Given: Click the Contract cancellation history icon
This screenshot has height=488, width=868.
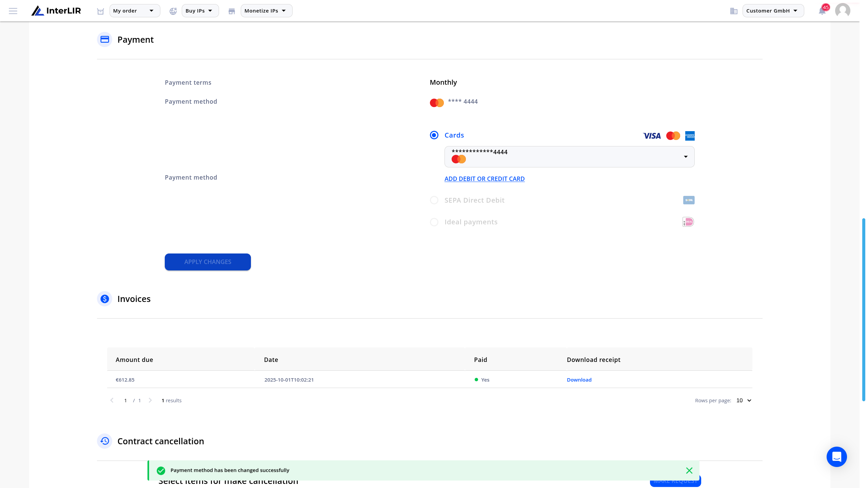Looking at the screenshot, I should (104, 441).
